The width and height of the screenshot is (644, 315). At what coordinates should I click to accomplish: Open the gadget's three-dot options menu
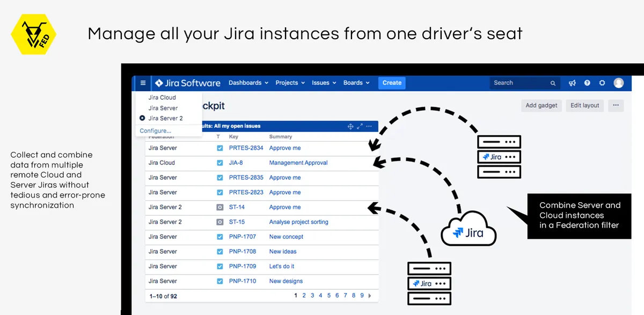[370, 126]
